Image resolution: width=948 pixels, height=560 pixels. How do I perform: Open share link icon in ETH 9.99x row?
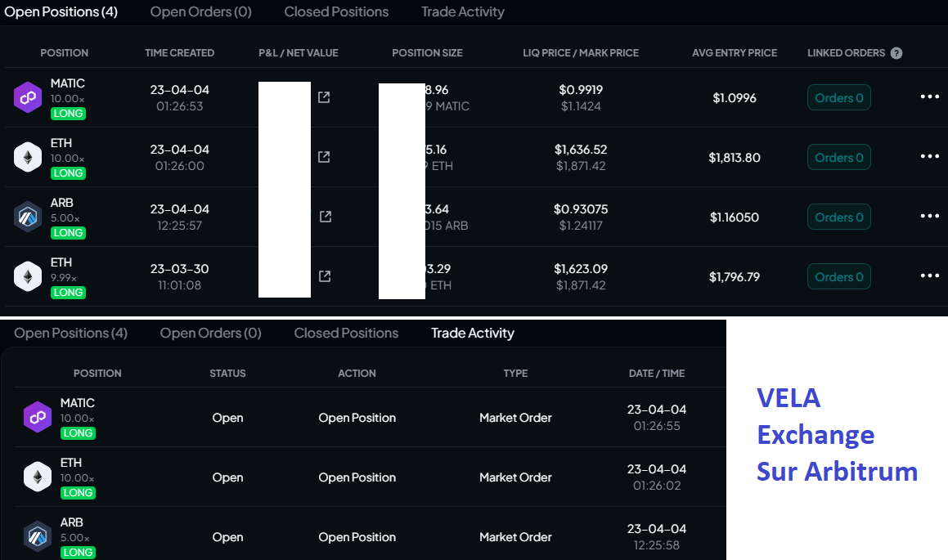tap(325, 276)
